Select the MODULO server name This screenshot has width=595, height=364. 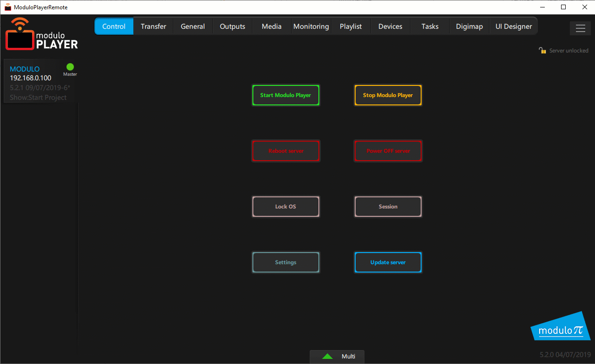point(25,69)
